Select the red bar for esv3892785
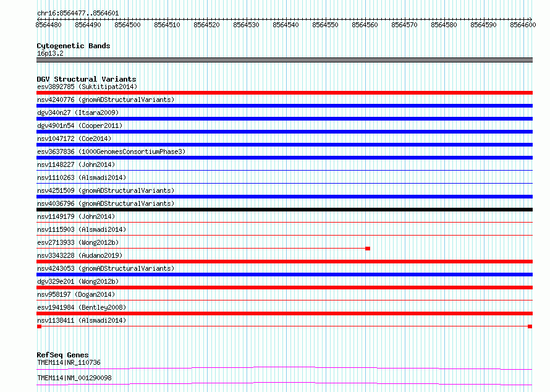 pyautogui.click(x=284, y=93)
